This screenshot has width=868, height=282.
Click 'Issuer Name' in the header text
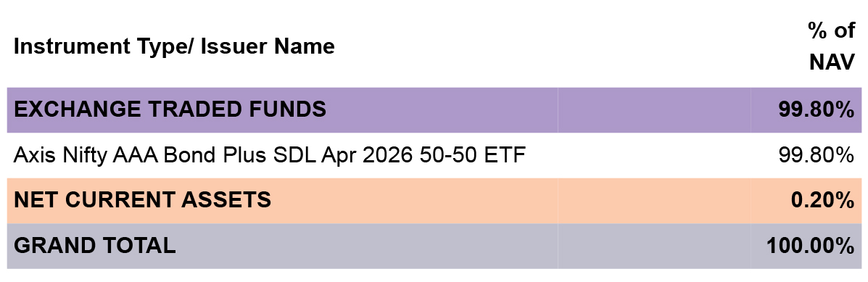[x=268, y=47]
